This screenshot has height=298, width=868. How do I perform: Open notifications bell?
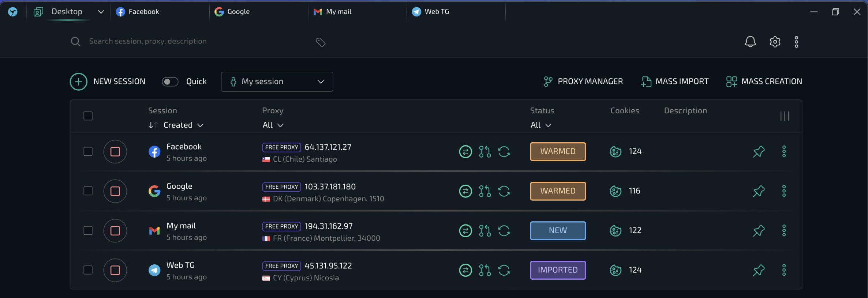pyautogui.click(x=750, y=42)
